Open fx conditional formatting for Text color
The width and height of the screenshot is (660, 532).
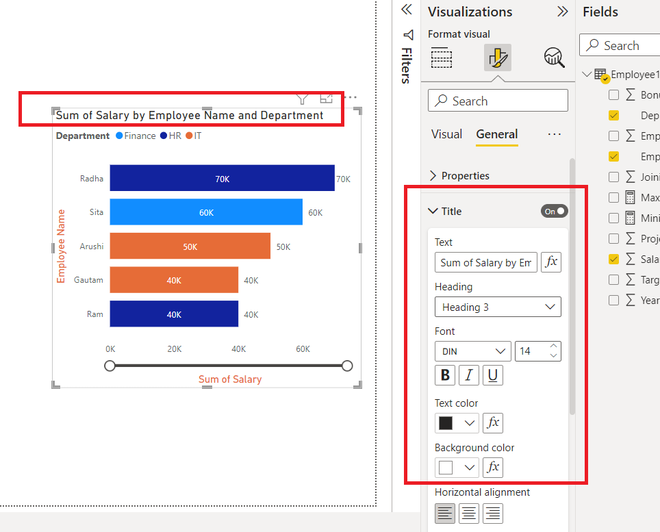(x=493, y=423)
